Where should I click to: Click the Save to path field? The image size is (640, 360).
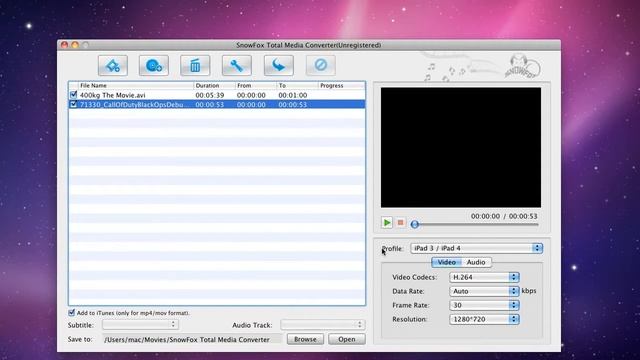[192, 339]
